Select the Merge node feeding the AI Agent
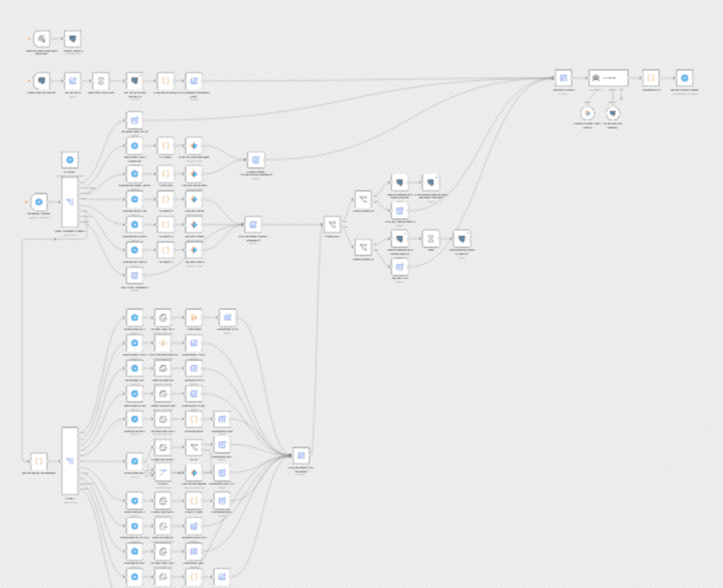Viewport: 723px width, 588px height. [x=563, y=78]
